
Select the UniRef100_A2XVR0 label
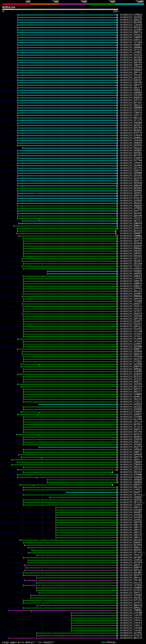pyautogui.click(x=131, y=633)
